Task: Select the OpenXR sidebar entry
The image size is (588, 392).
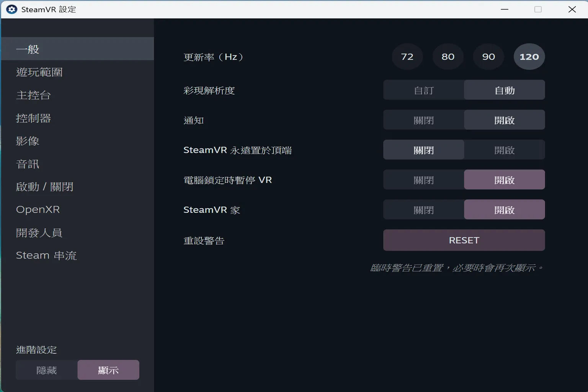Action: tap(38, 209)
